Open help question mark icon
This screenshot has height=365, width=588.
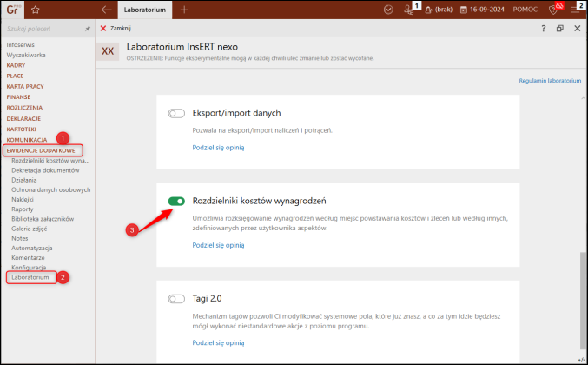click(544, 28)
